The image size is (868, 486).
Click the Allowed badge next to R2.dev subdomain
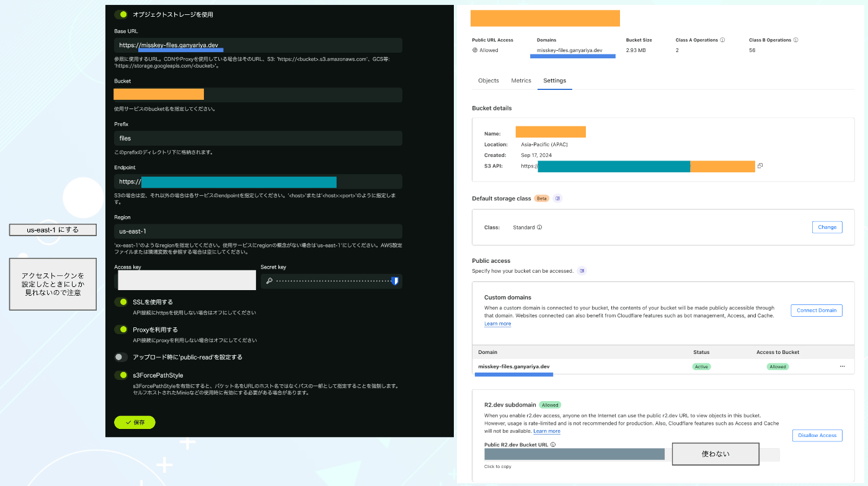point(550,405)
